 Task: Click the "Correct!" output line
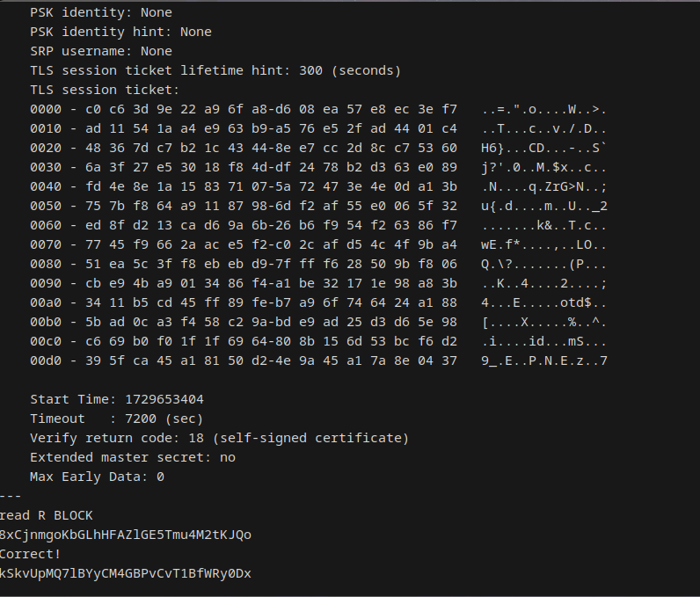point(30,554)
